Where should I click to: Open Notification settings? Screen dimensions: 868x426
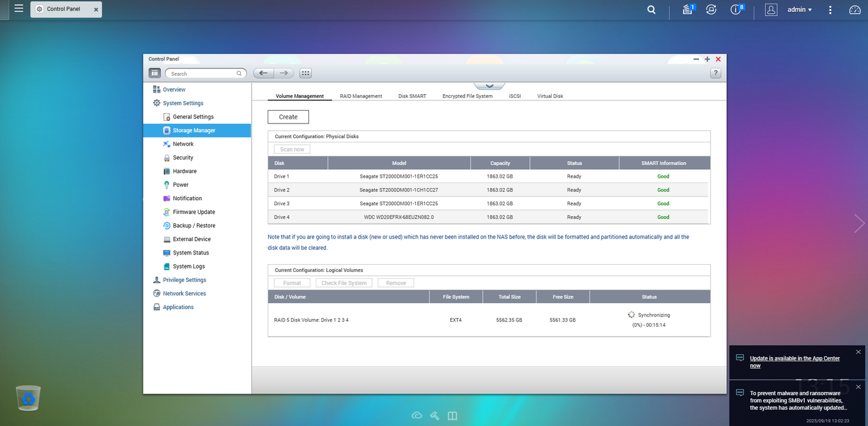click(x=187, y=198)
